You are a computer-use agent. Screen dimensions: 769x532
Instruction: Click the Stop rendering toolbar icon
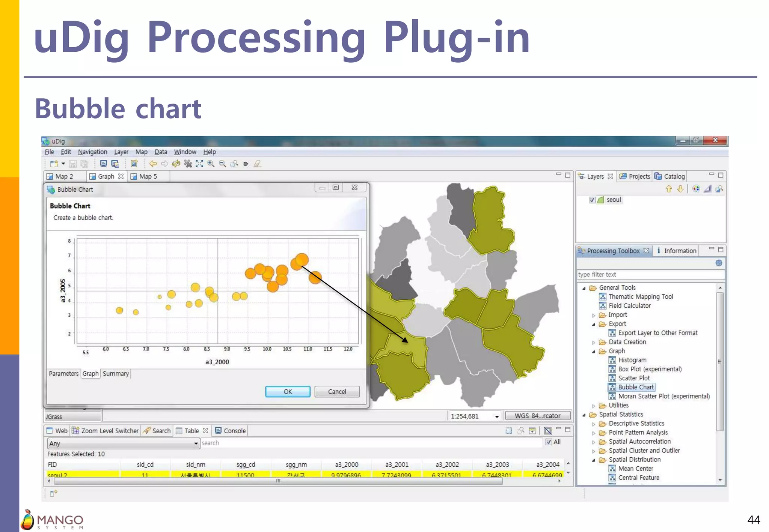(x=188, y=164)
